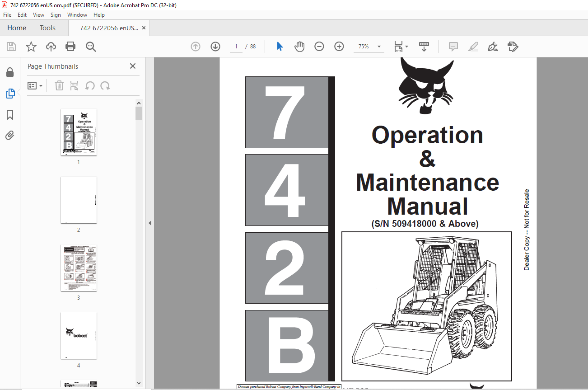Screen dimensions: 588x390
Task: Close the 742 6722056 document tab
Action: [x=144, y=28]
